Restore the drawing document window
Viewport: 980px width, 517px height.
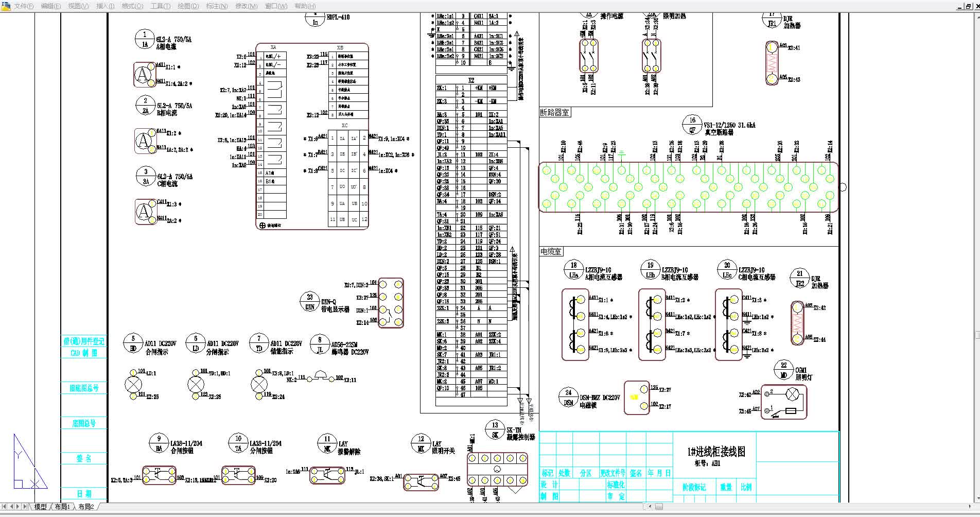(968, 6)
